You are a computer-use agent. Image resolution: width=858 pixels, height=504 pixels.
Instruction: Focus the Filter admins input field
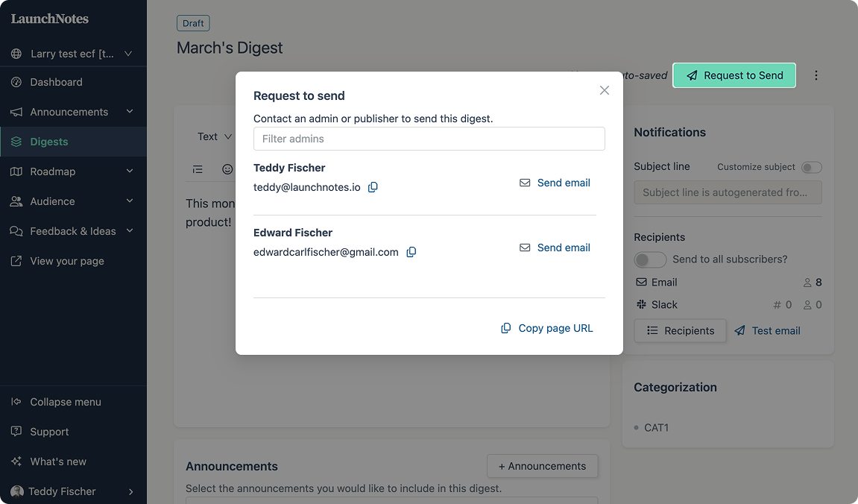tap(429, 139)
